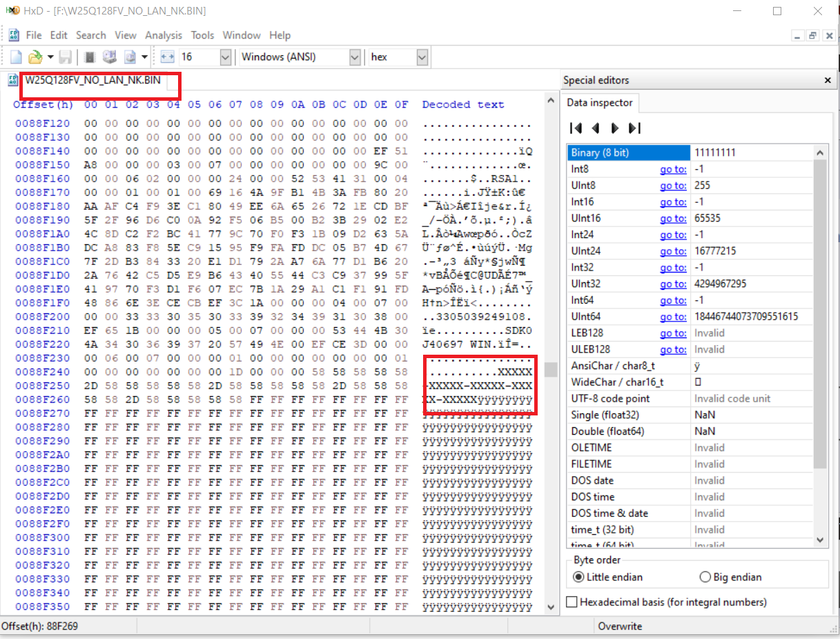Viewport: 840px width, 639px height.
Task: Select Big endian byte order
Action: click(705, 577)
